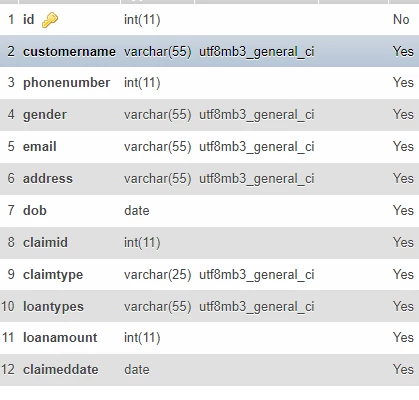This screenshot has height=400, width=419.
Task: Click the No null value for id
Action: pyautogui.click(x=401, y=19)
